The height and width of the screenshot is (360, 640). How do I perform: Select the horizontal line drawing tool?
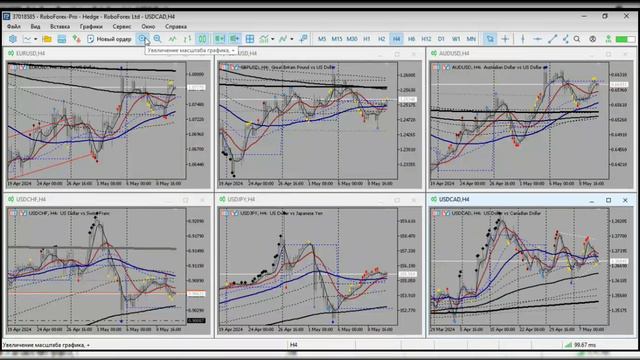coord(538,39)
